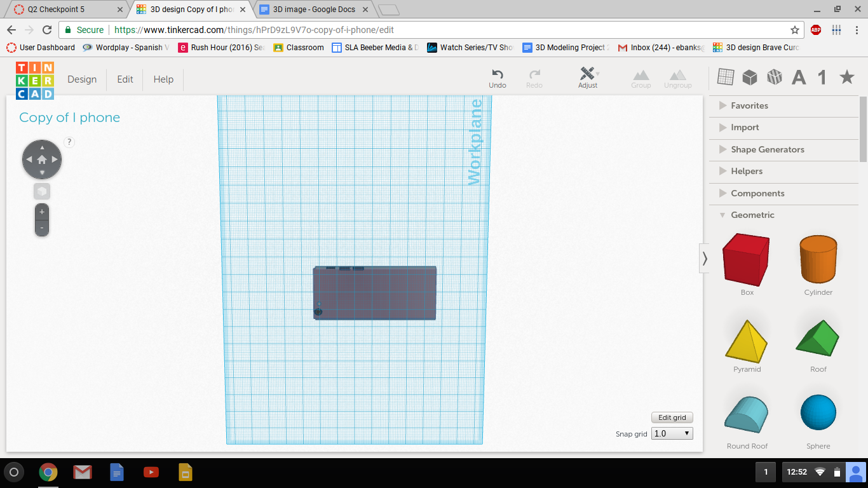
Task: Expand the Helpers section
Action: tap(746, 171)
